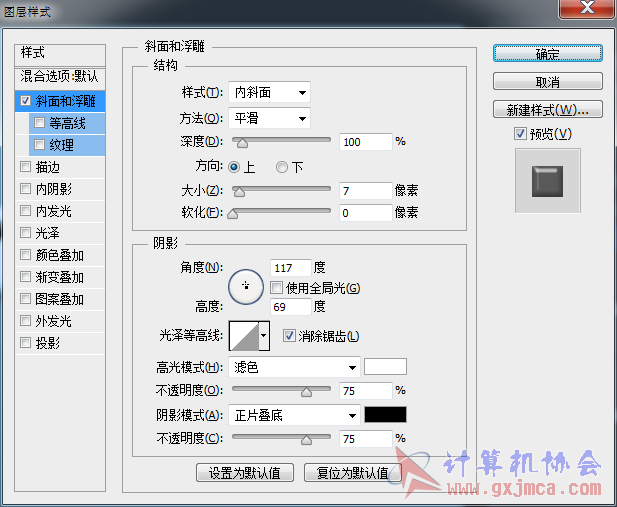The width and height of the screenshot is (617, 507).
Task: Select the 纹理 sub-item label
Action: [x=61, y=145]
